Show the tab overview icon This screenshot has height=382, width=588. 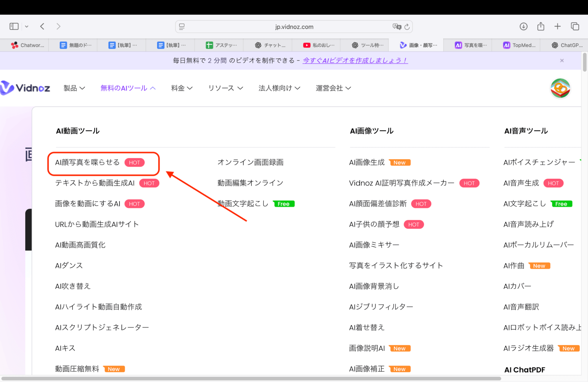[575, 26]
